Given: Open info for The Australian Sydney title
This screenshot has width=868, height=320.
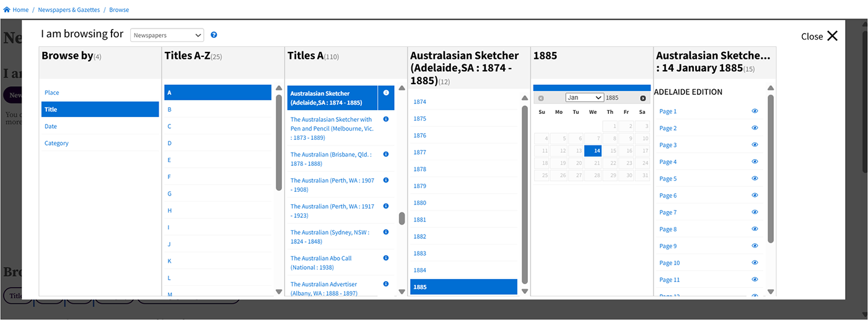Looking at the screenshot, I should tap(386, 232).
